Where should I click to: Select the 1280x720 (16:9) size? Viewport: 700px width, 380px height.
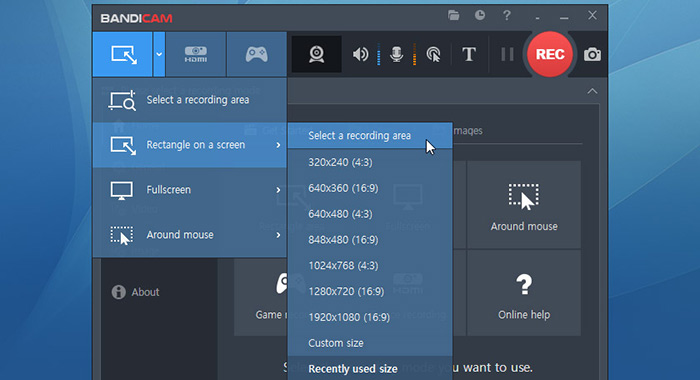pos(370,292)
